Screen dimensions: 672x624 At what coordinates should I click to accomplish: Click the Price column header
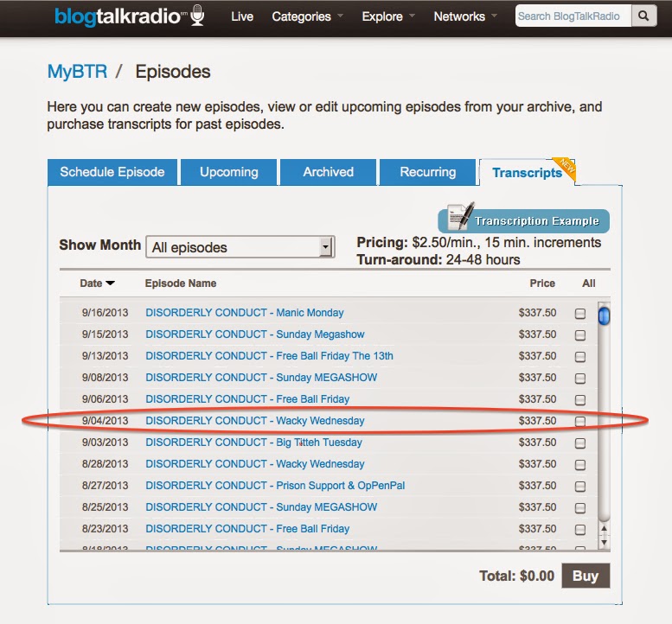pos(542,283)
